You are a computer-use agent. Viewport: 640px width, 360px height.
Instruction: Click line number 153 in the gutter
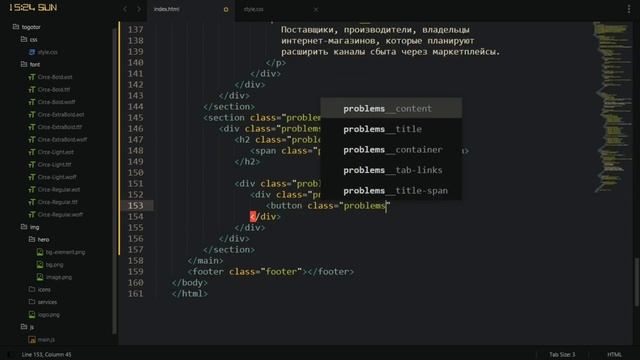136,205
